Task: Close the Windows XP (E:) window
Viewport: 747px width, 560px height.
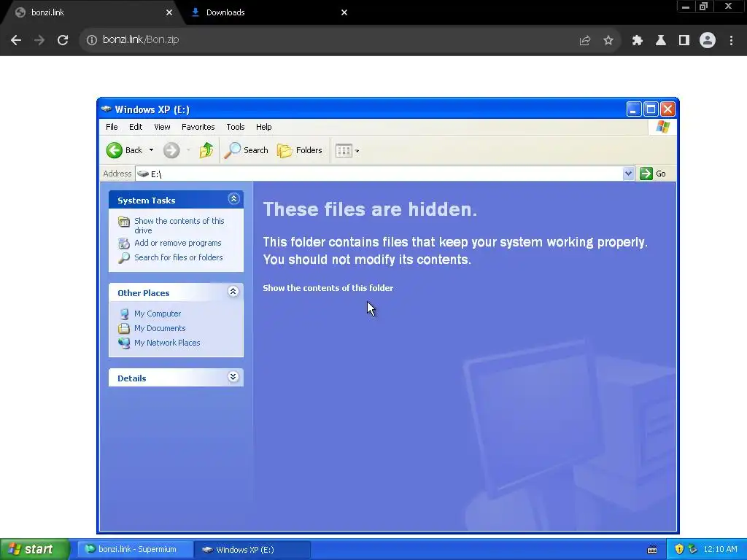Action: pos(668,109)
